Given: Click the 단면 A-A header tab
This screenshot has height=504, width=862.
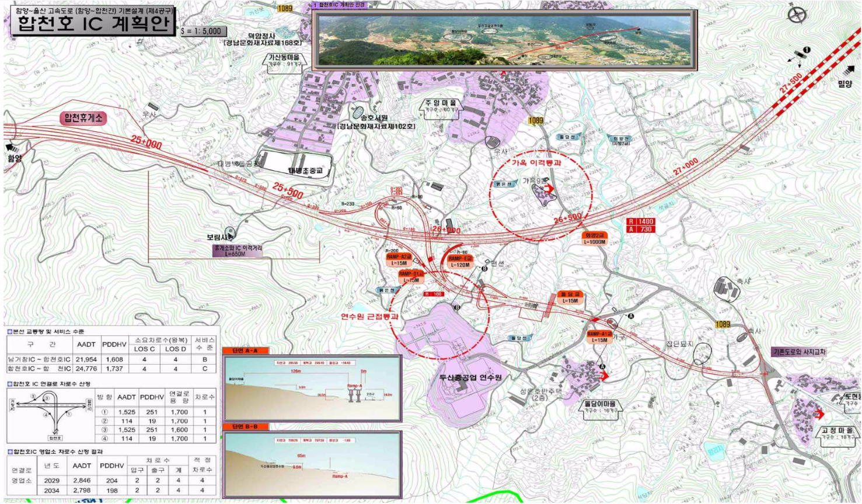Looking at the screenshot, I should 245,351.
